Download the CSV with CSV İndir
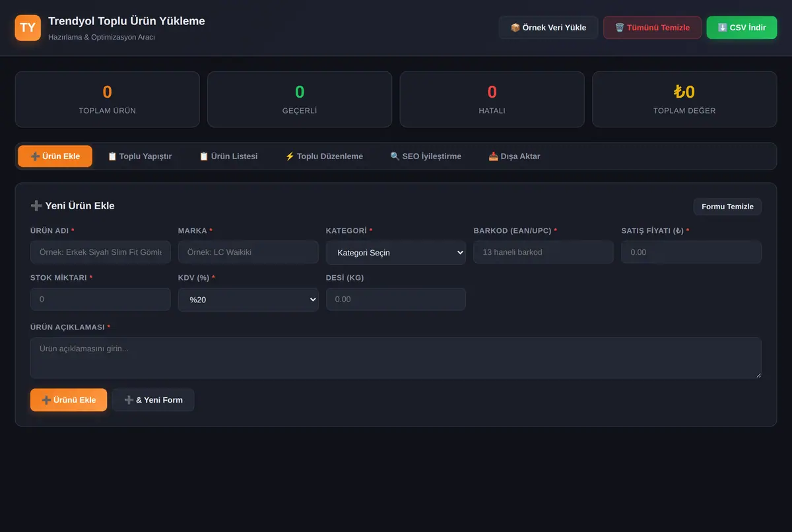Viewport: 792px width, 532px height. tap(742, 28)
